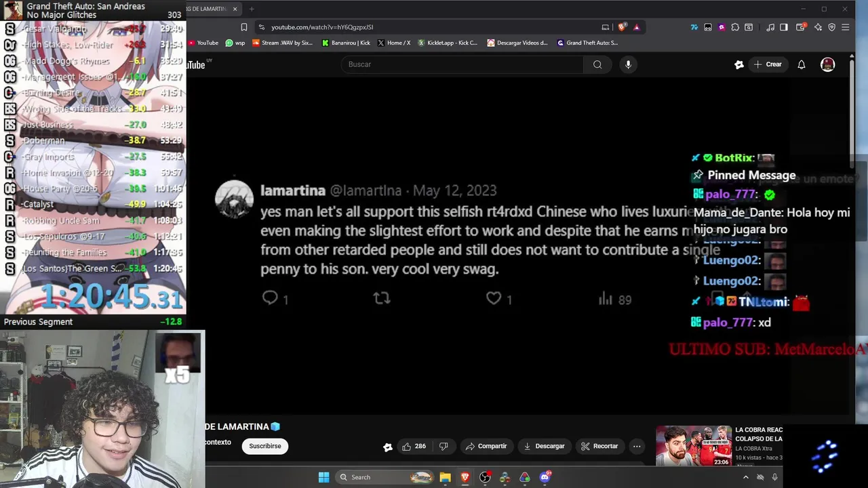
Task: Open the Home / X bookmark
Action: 394,43
